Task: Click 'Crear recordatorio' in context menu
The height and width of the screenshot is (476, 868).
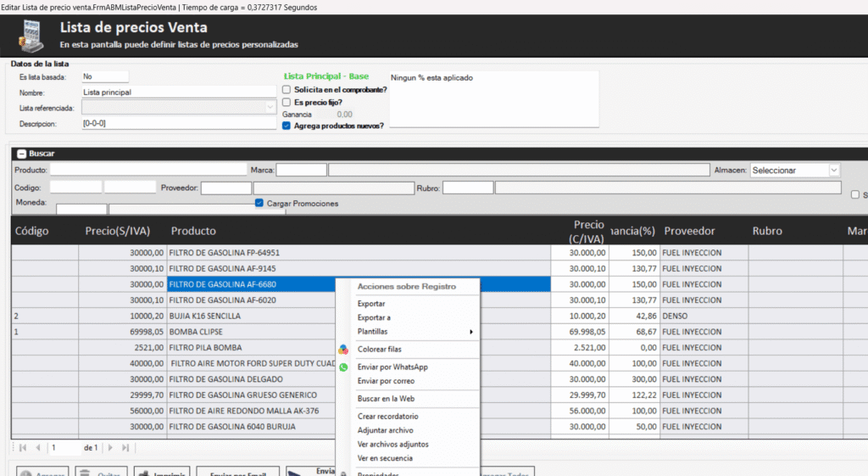Action: point(387,417)
